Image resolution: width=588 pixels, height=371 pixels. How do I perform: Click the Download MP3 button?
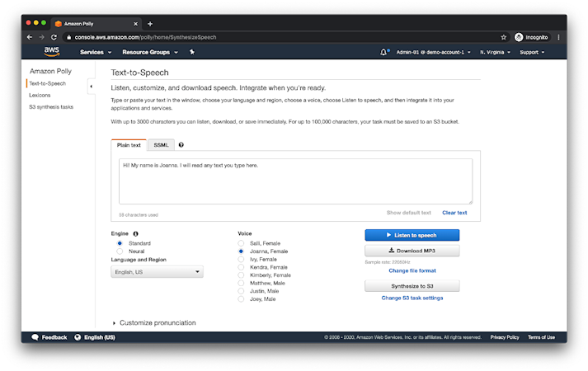tap(412, 251)
